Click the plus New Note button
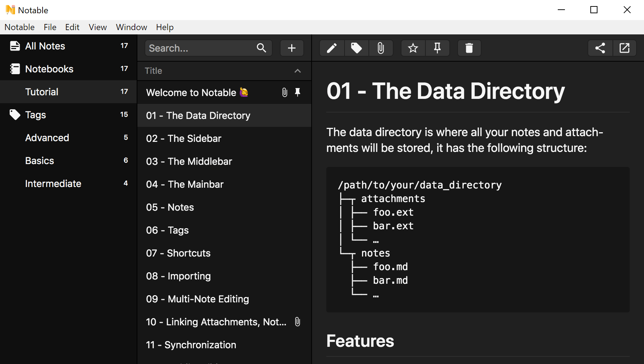The image size is (644, 364). click(292, 48)
